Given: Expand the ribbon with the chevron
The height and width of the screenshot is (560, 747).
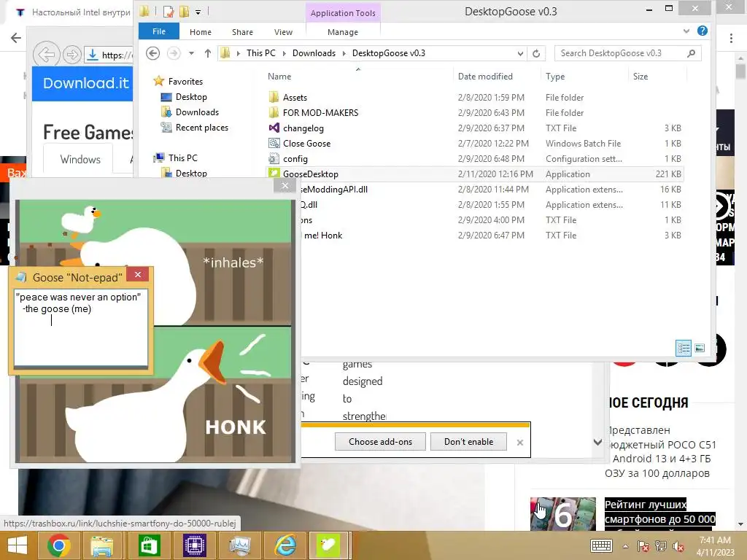Looking at the screenshot, I should (x=686, y=31).
